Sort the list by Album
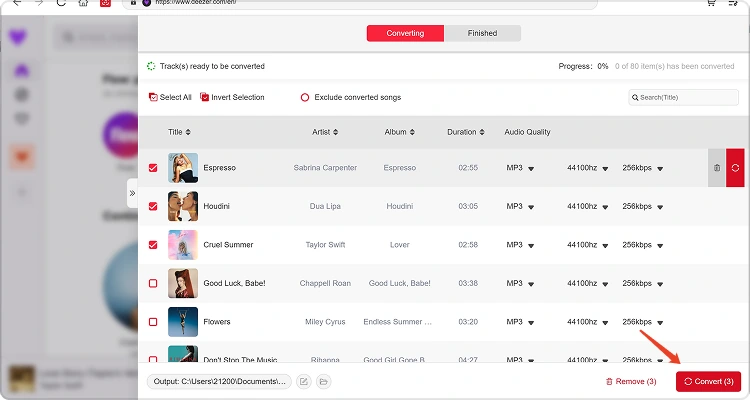 coord(399,132)
